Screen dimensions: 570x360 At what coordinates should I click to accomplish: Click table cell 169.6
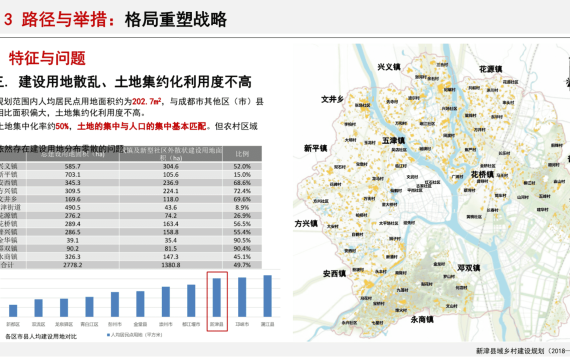click(x=72, y=199)
